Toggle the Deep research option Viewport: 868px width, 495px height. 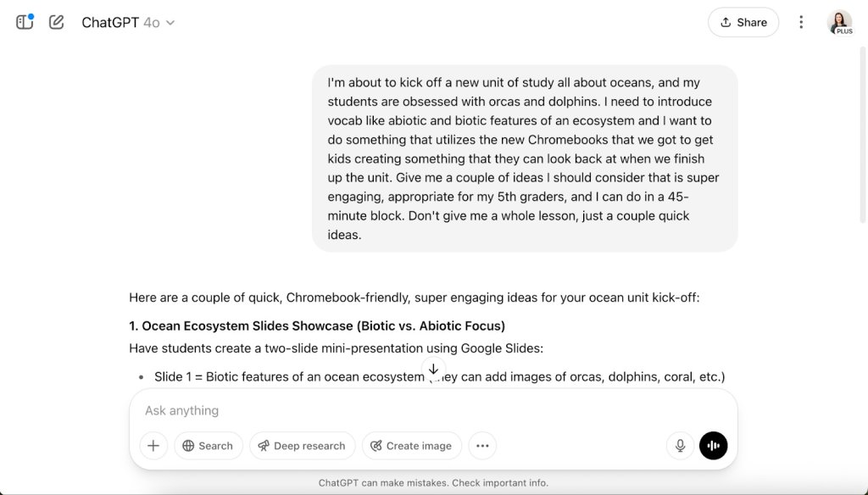(x=302, y=446)
